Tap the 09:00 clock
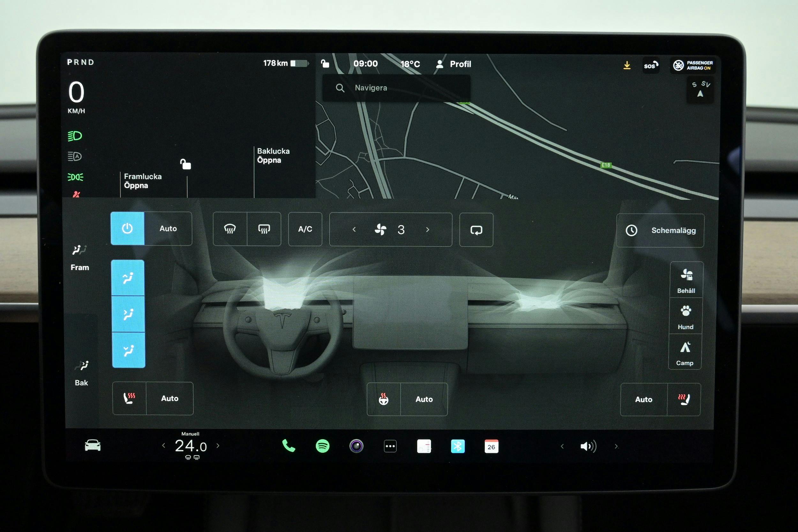 pyautogui.click(x=365, y=64)
